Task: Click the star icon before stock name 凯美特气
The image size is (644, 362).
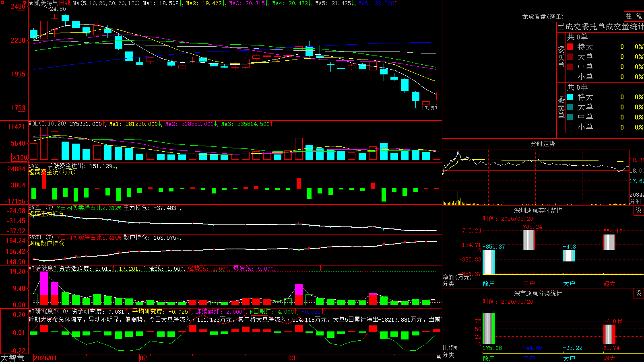Action: 31,3
